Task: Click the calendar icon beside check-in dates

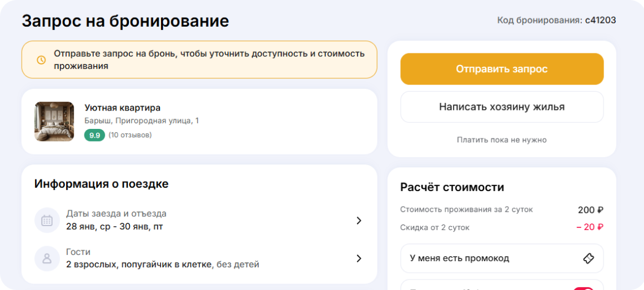Action: (x=47, y=221)
